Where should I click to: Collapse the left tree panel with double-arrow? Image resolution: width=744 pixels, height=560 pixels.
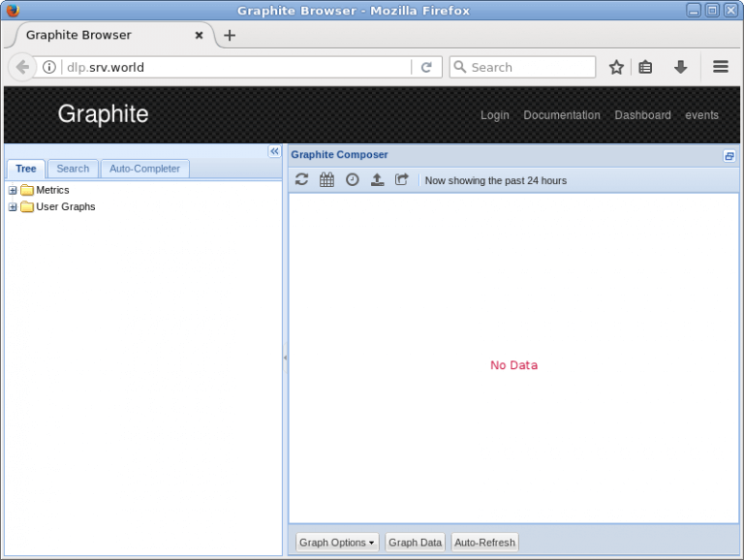click(x=275, y=151)
